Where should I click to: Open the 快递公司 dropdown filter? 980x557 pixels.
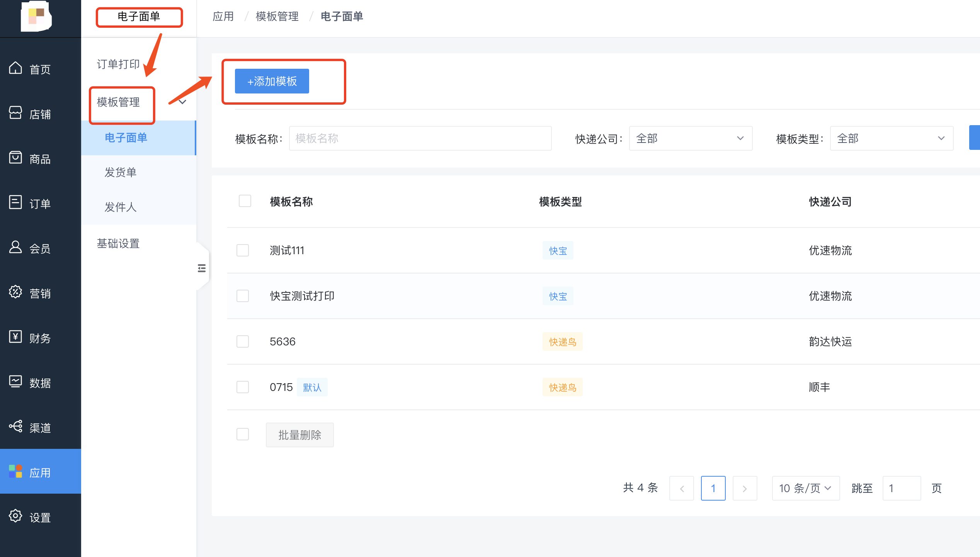point(690,138)
